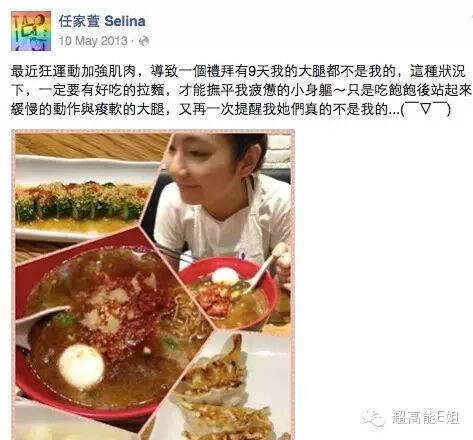Click the soft-boiled egg in large ramen bowl
Screen dimensions: 473x440
click(81, 366)
